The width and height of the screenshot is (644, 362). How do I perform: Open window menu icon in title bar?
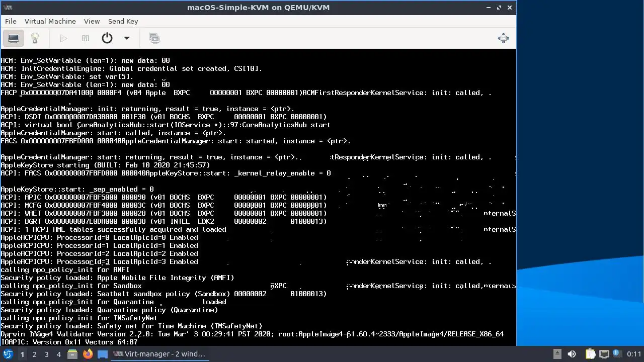click(7, 8)
